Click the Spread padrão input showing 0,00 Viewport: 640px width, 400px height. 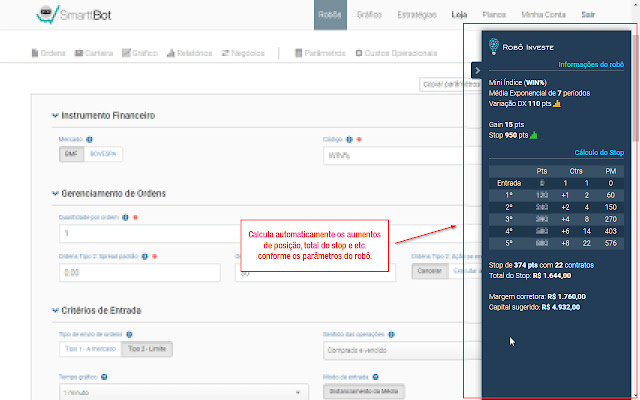(x=140, y=273)
